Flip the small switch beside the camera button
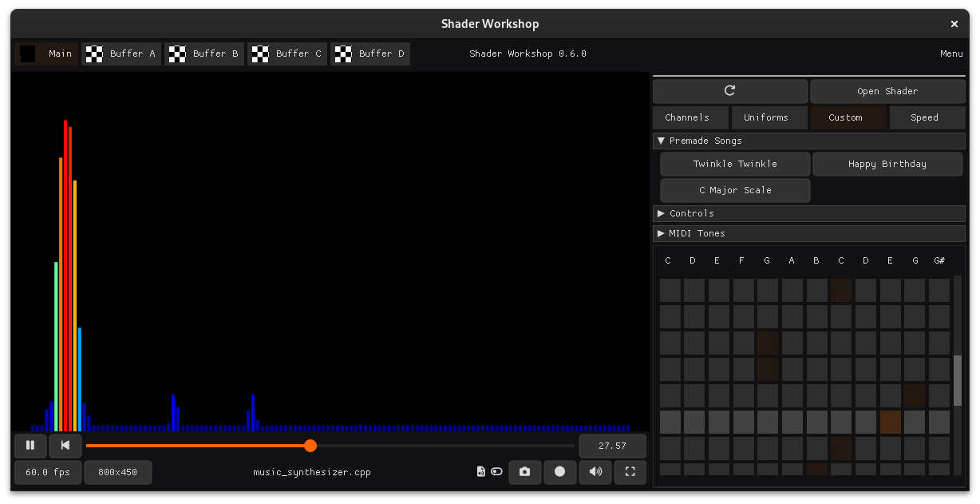This screenshot has height=504, width=980. [497, 472]
